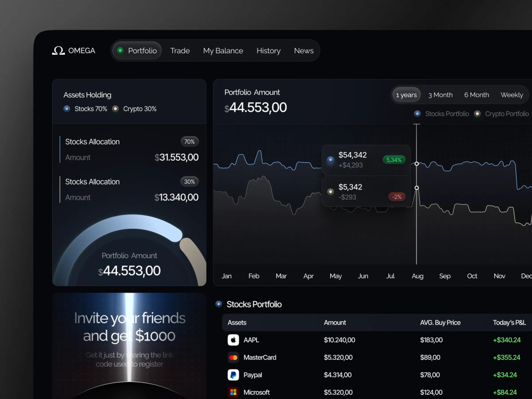The image size is (532, 399).
Task: Click MasterCard buy price $89,00
Action: click(x=430, y=358)
